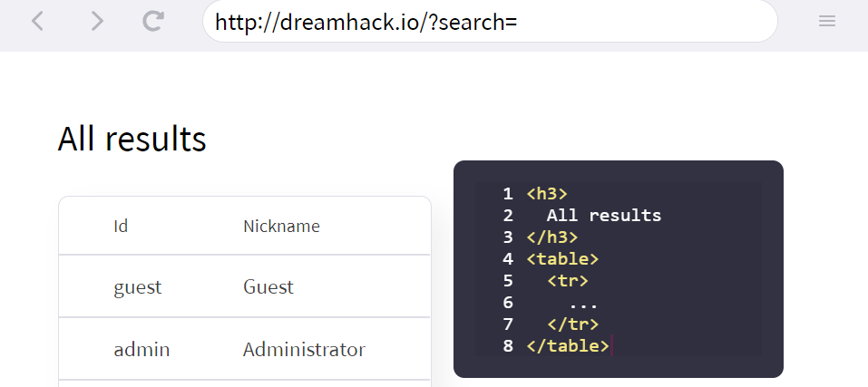Select the opening <table> tag on line 4
The image size is (868, 387).
point(562,258)
